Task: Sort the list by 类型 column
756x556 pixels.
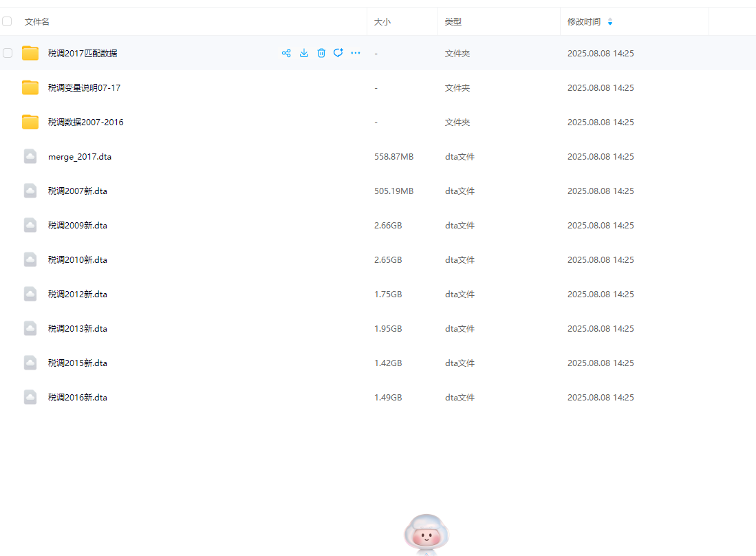Action: (x=453, y=22)
